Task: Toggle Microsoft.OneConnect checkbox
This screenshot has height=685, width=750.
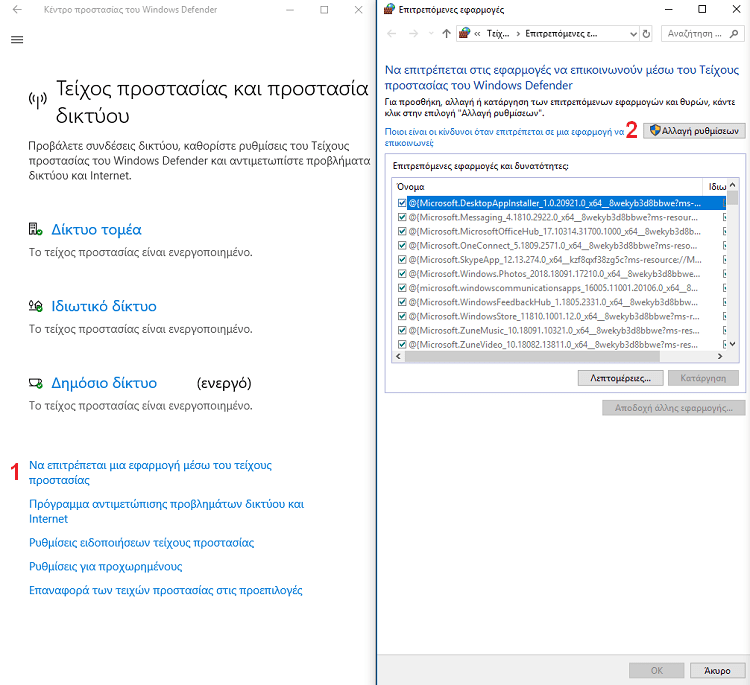Action: (402, 245)
